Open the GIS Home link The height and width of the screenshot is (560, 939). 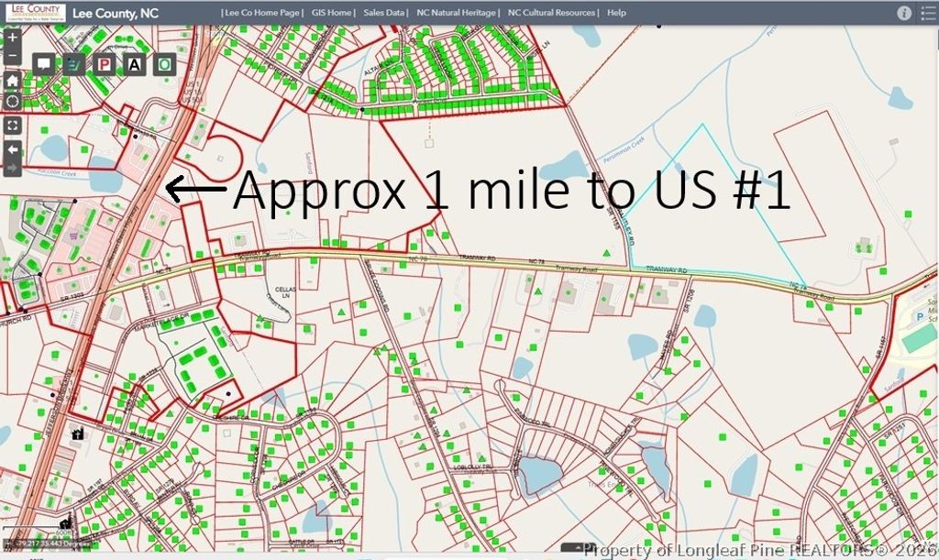(333, 14)
